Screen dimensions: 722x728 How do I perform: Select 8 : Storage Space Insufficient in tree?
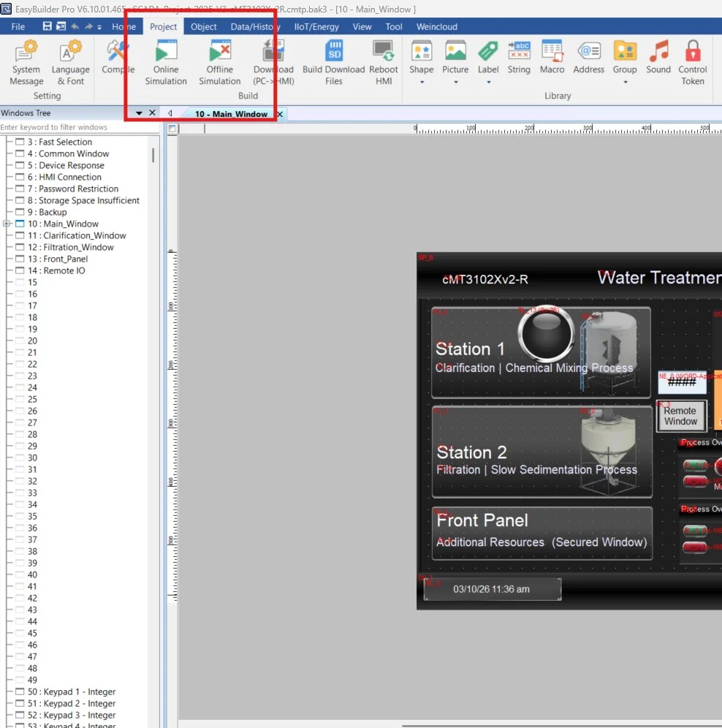(x=83, y=200)
